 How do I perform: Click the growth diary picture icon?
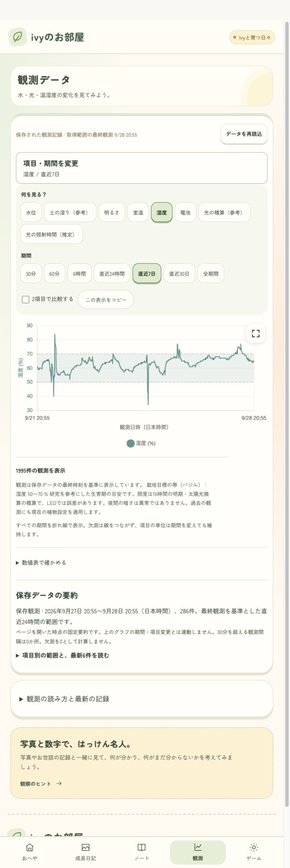[x=86, y=847]
